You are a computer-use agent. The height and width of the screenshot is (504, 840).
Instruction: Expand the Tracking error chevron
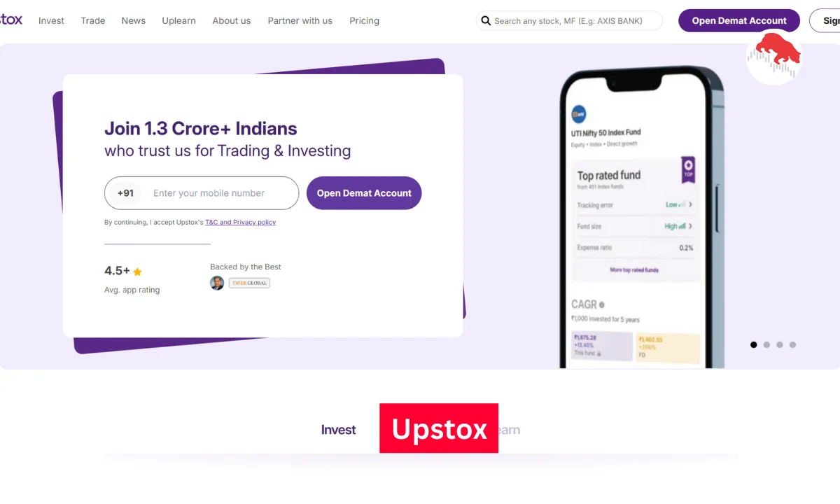pyautogui.click(x=690, y=204)
